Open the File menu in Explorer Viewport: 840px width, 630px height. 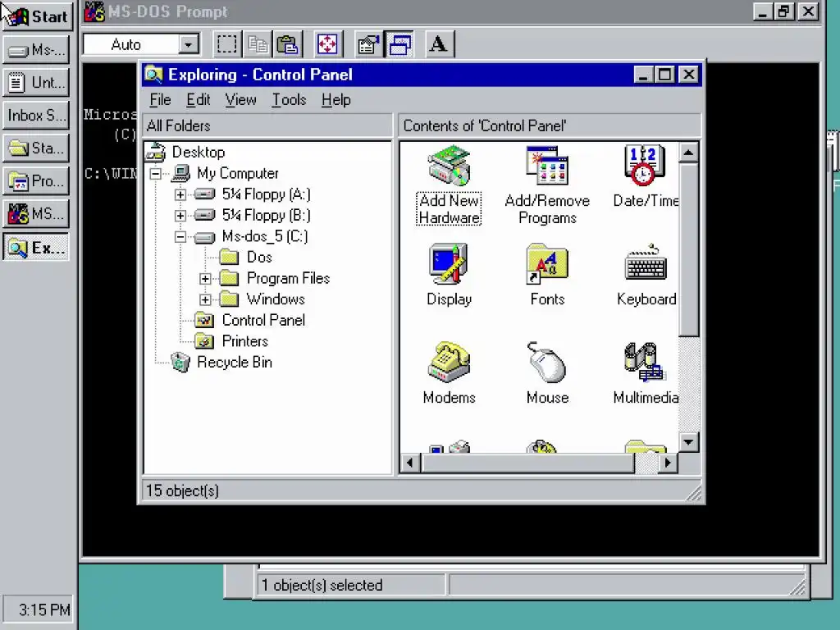160,99
